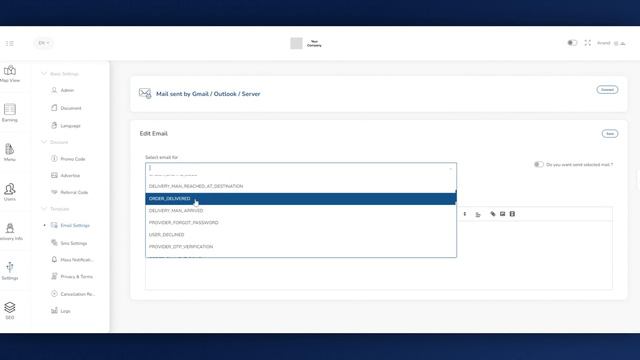Collapse the Template group
The width and height of the screenshot is (640, 360).
pyautogui.click(x=55, y=209)
